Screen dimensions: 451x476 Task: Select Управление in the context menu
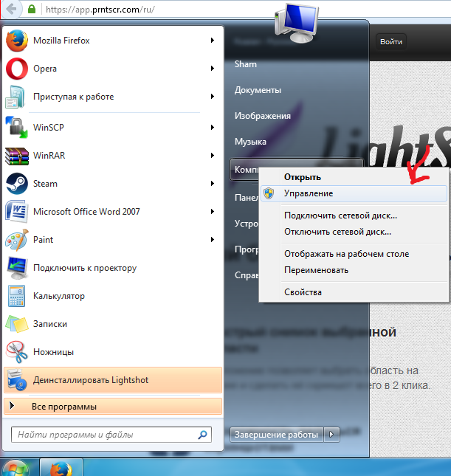(x=309, y=193)
